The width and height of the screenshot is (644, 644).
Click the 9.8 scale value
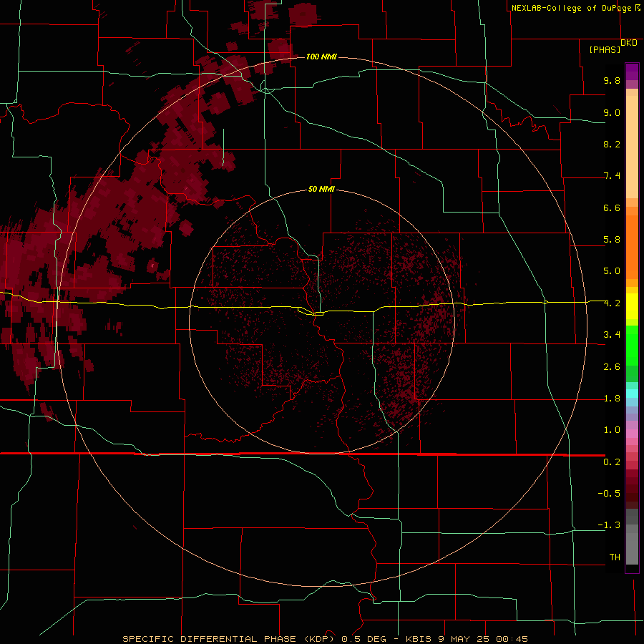[612, 80]
